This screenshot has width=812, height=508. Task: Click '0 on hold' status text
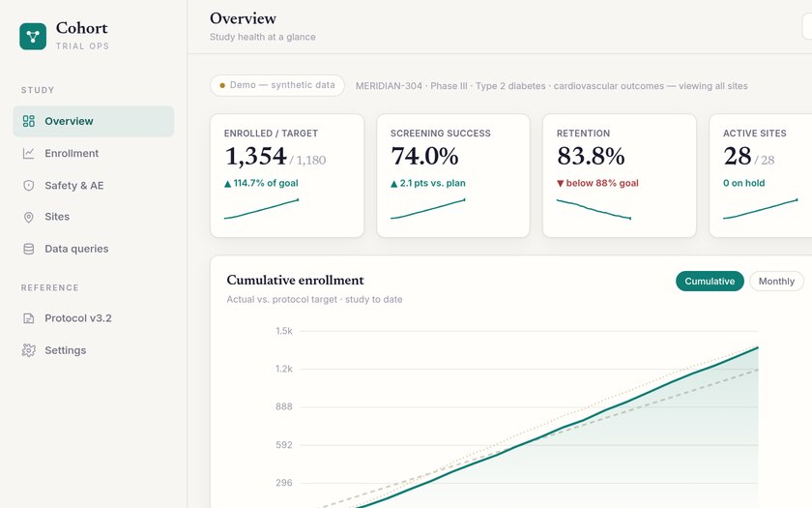[x=743, y=183]
